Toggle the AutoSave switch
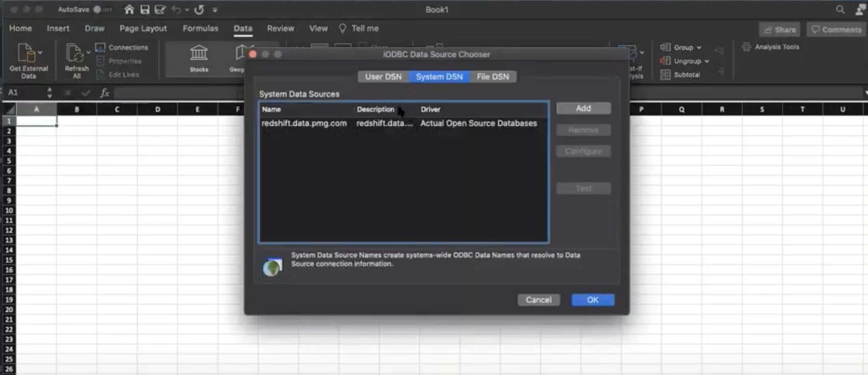This screenshot has height=375, width=868. coord(103,9)
